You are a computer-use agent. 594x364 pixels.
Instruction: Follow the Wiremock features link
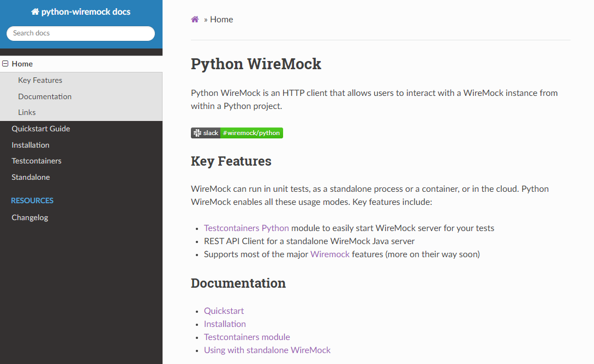(330, 254)
